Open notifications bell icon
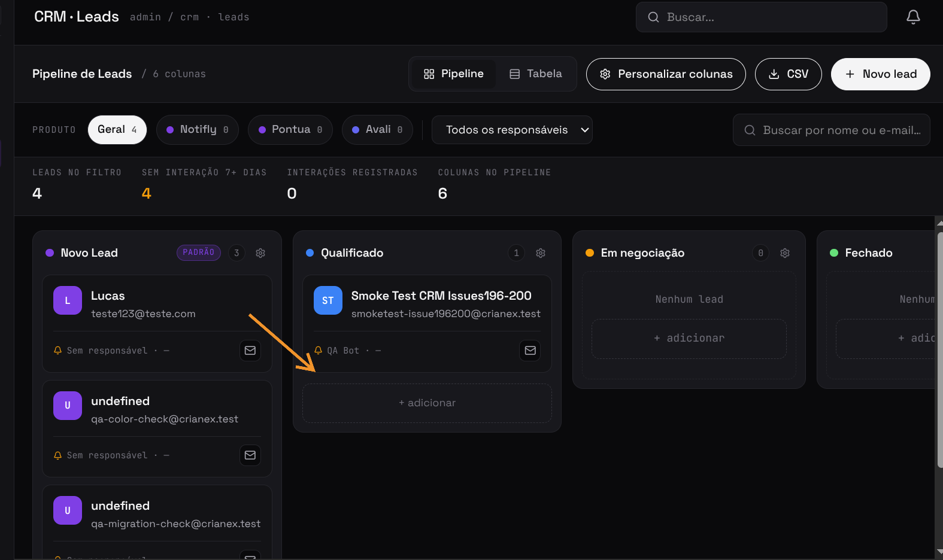The height and width of the screenshot is (560, 943). point(913,17)
